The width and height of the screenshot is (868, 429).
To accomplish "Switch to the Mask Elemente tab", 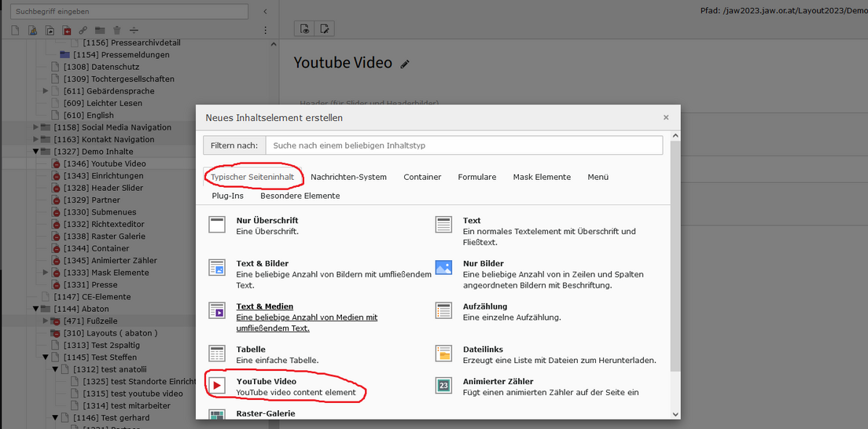I will pyautogui.click(x=542, y=177).
